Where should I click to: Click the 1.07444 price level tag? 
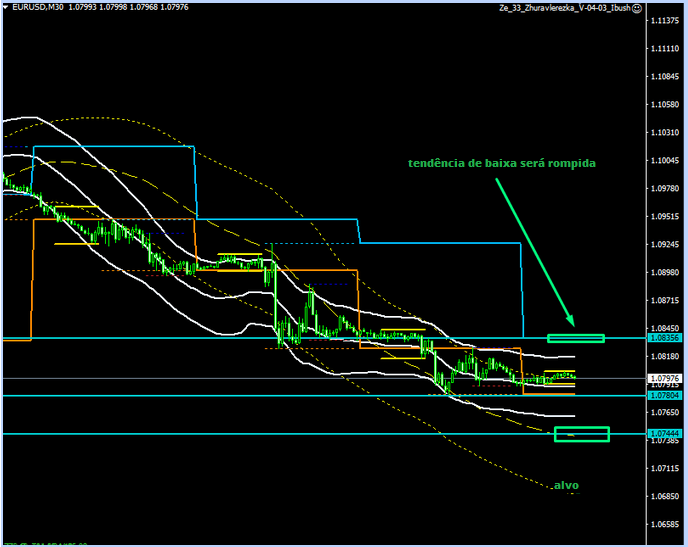point(664,434)
